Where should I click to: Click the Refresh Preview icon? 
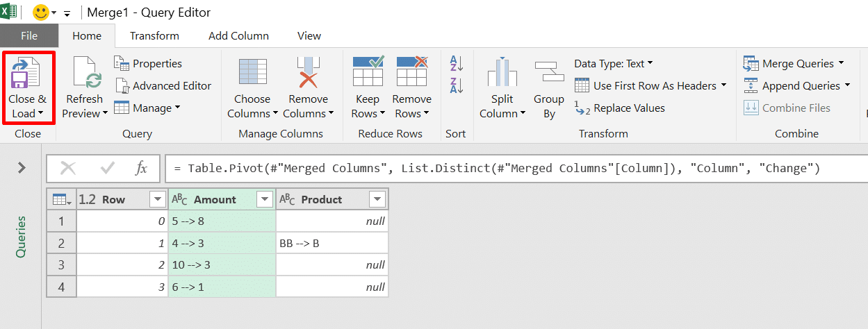[85, 74]
